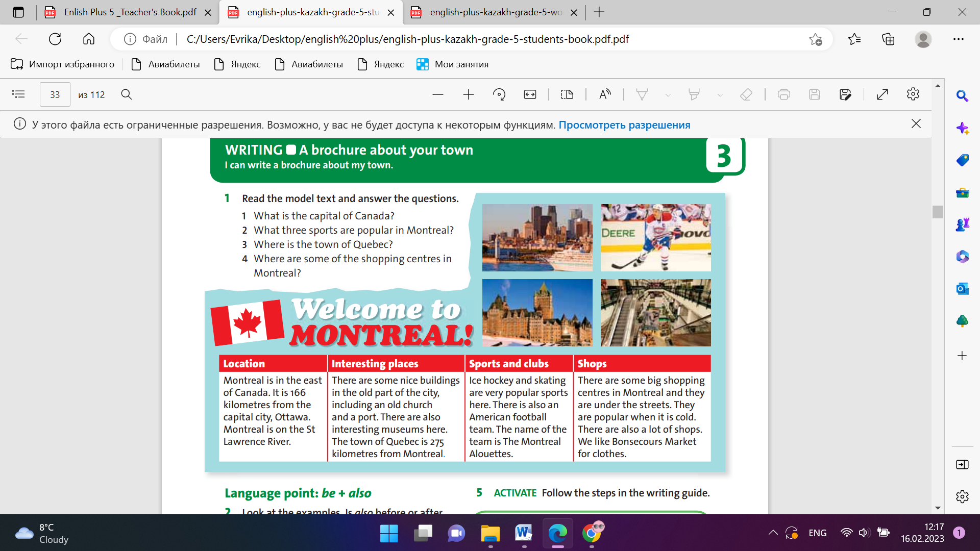Click the fit to width icon
980x551 pixels.
(530, 94)
